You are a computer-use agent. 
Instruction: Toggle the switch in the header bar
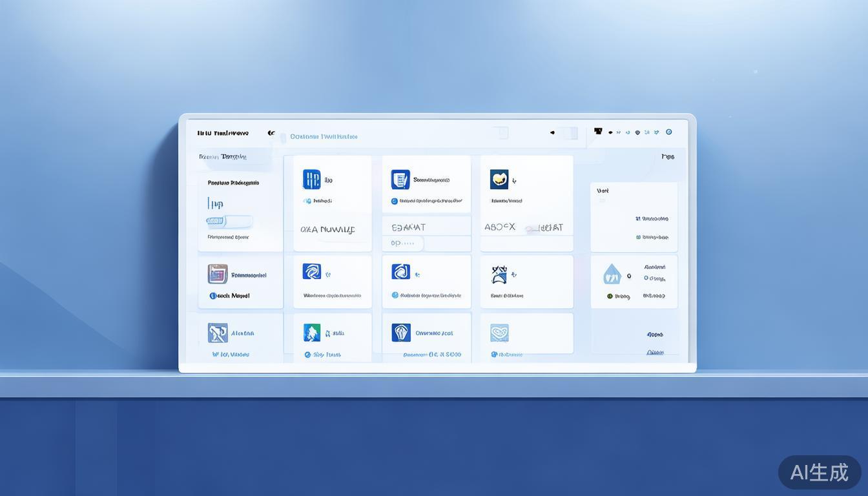[569, 133]
